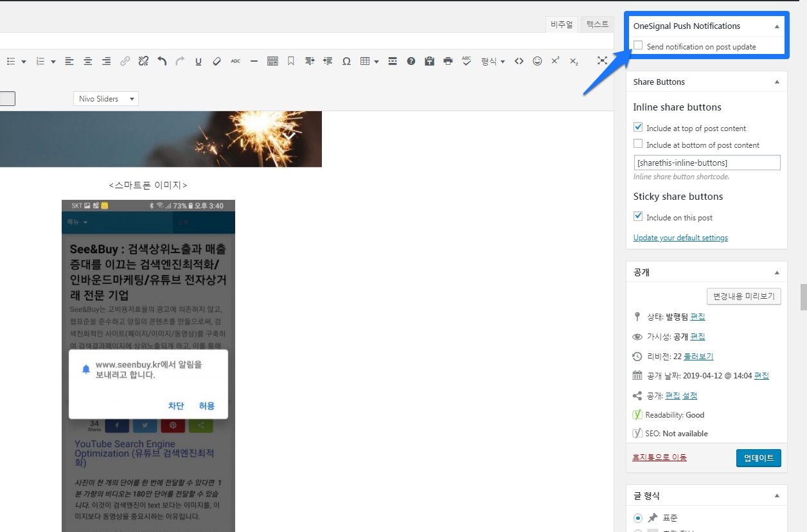807x532 pixels.
Task: Click the blue 업데이트 button
Action: tap(758, 458)
